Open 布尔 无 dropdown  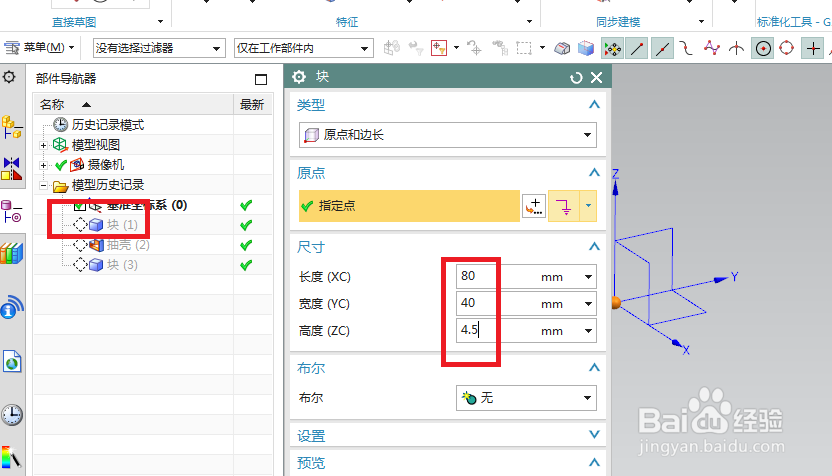pyautogui.click(x=526, y=398)
